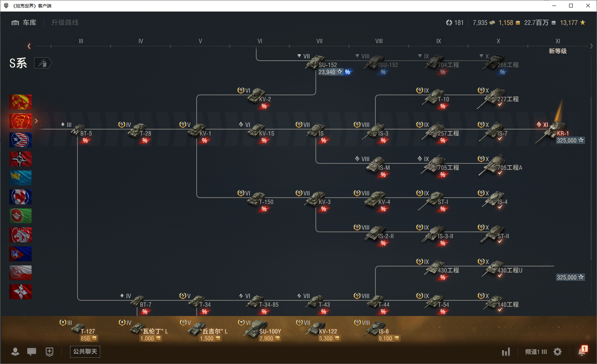Open chat bubble icon in bottom bar
Image resolution: width=597 pixels, height=364 pixels.
tap(32, 352)
